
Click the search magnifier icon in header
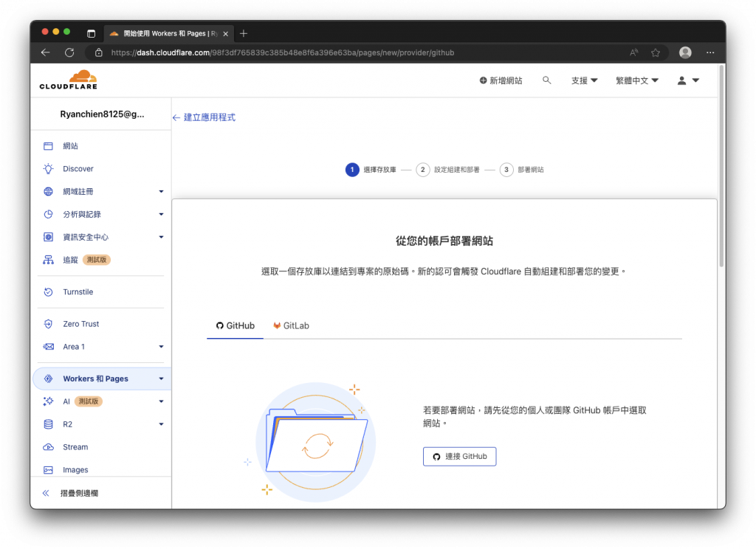click(x=546, y=80)
